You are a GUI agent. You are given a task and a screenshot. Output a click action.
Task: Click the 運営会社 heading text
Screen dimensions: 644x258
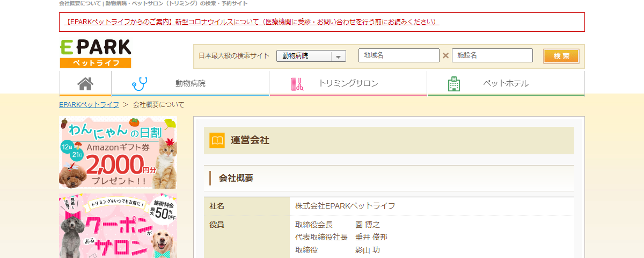pyautogui.click(x=250, y=141)
